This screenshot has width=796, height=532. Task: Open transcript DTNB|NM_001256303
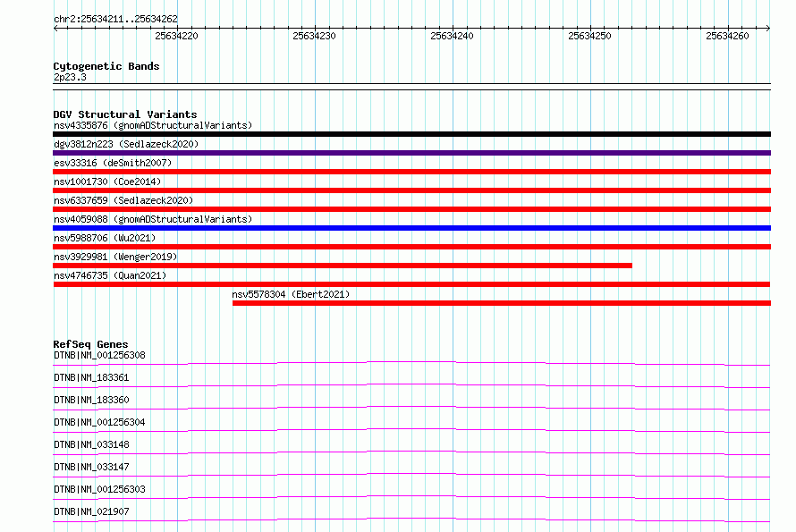(x=99, y=489)
